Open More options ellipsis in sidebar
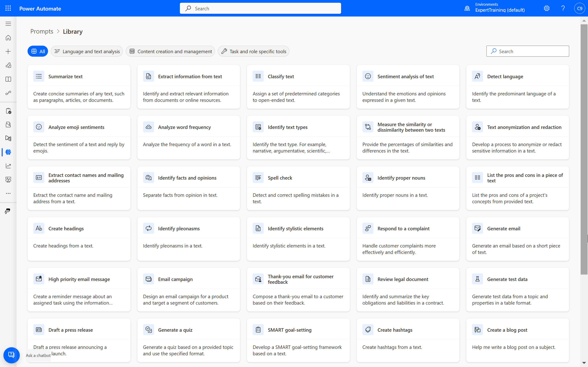This screenshot has width=588, height=367. pos(8,193)
